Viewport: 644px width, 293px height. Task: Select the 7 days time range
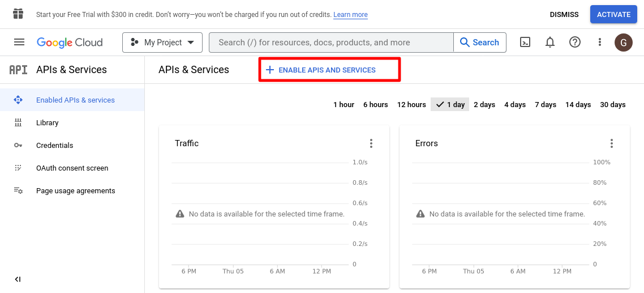[546, 104]
